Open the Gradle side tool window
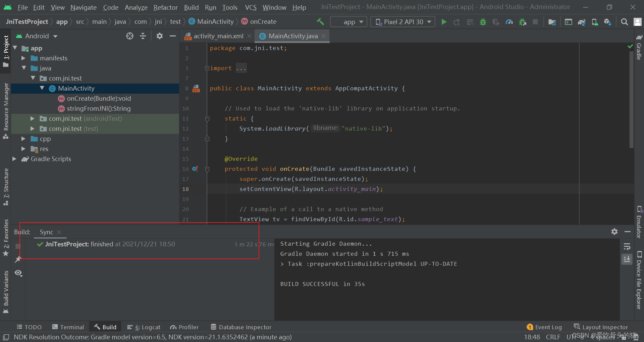Screen dimensions: 644x342 pyautogui.click(x=639, y=47)
